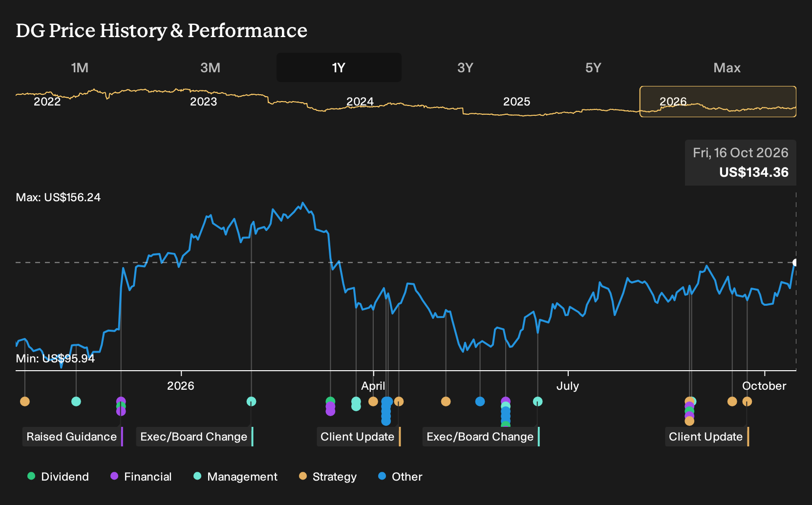Jump to 2023 on the overview timeline

203,102
